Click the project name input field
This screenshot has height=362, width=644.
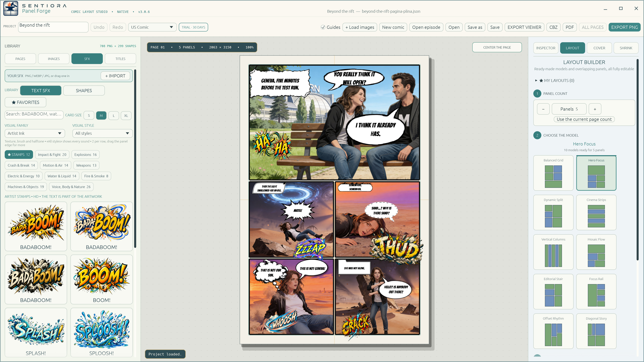pos(53,27)
